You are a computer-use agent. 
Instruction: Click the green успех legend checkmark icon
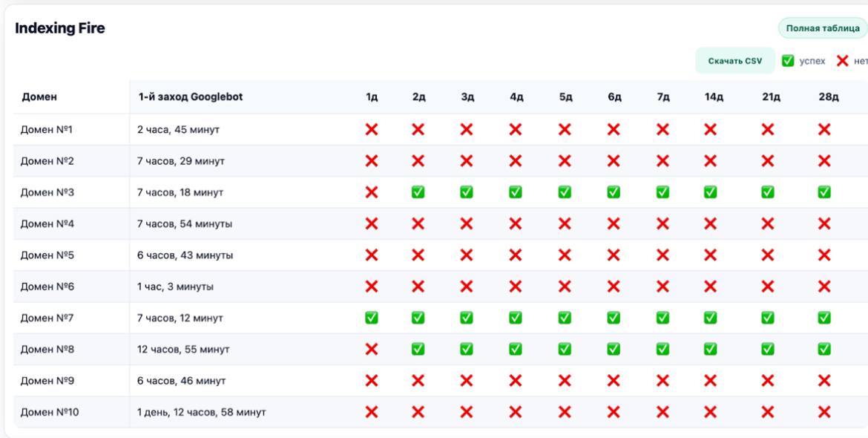(x=788, y=61)
